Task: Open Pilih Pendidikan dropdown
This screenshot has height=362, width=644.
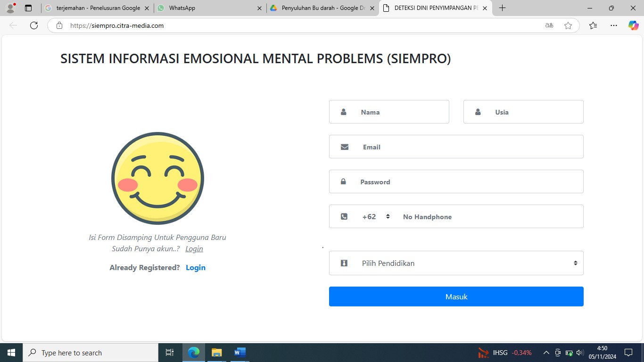Action: (x=456, y=263)
